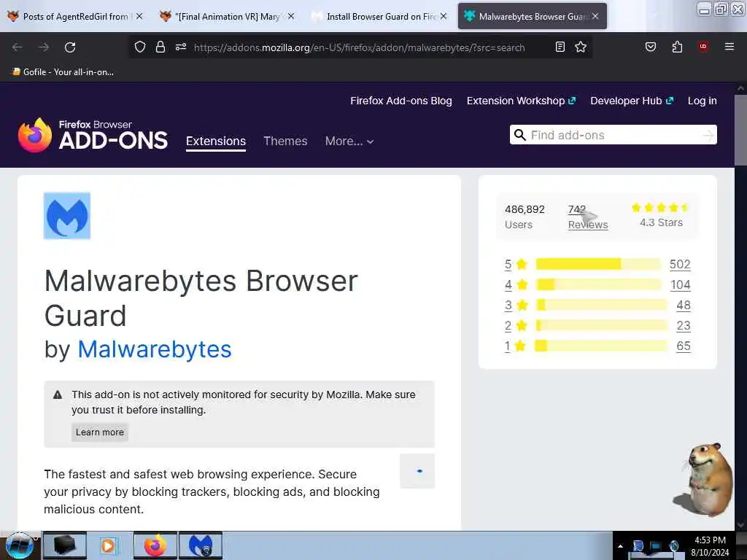Open Firefox Add-ons Blog link
This screenshot has width=747, height=560.
401,101
